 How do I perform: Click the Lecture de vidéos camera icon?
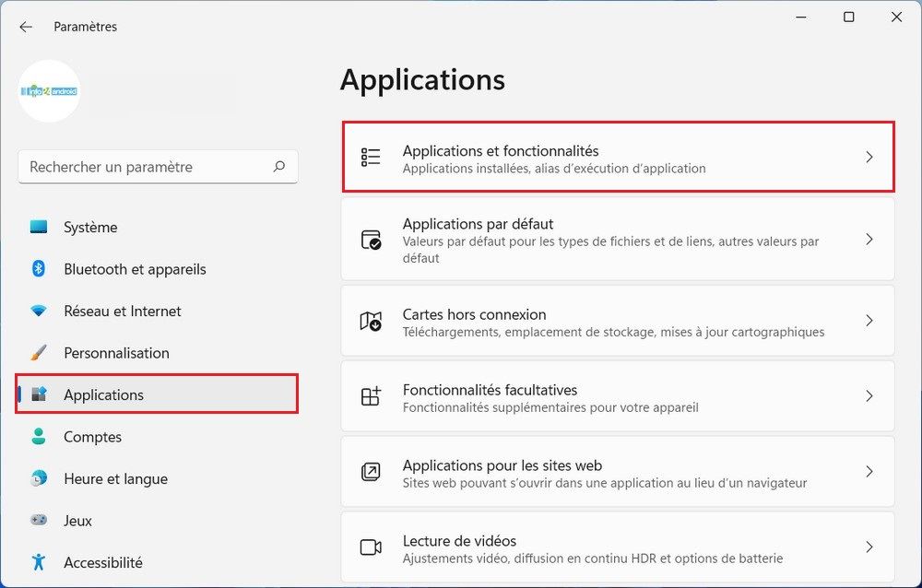(372, 547)
